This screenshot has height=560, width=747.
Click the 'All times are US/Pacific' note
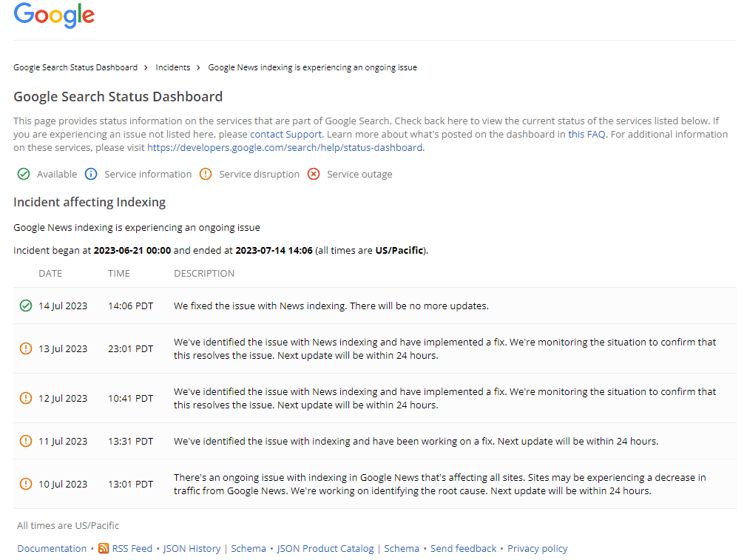pos(68,526)
